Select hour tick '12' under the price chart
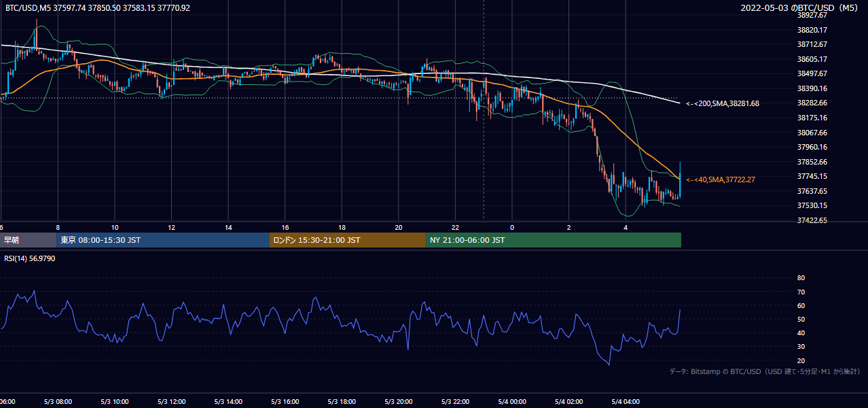Image resolution: width=868 pixels, height=408 pixels. pos(171,227)
